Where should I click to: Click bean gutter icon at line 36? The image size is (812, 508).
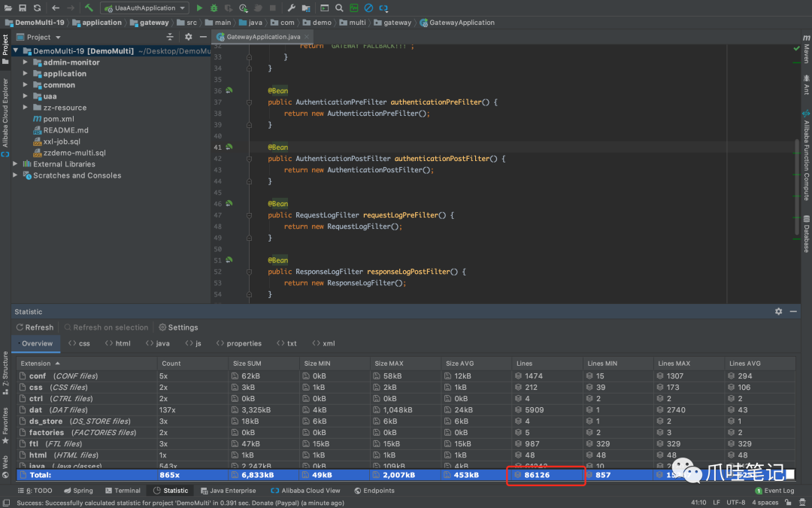[x=229, y=90]
